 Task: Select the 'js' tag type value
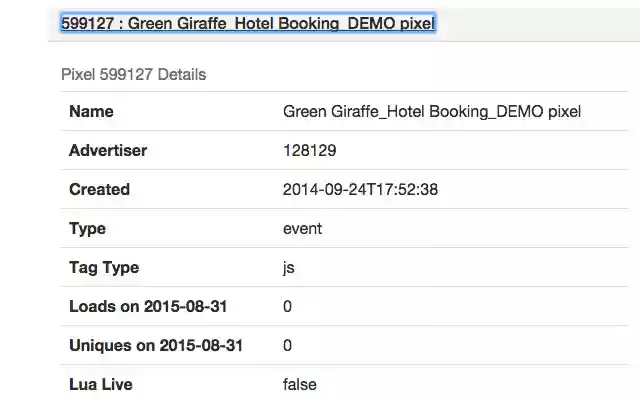coord(289,268)
